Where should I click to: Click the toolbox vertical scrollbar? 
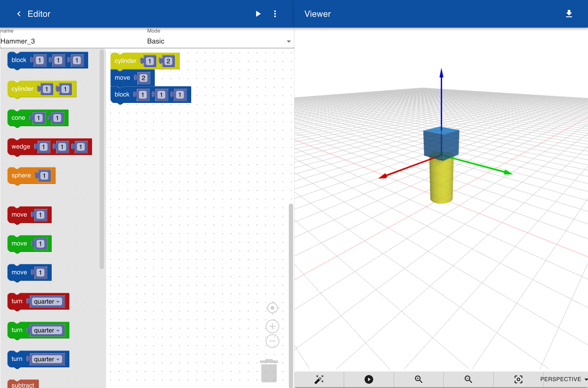tap(102, 159)
